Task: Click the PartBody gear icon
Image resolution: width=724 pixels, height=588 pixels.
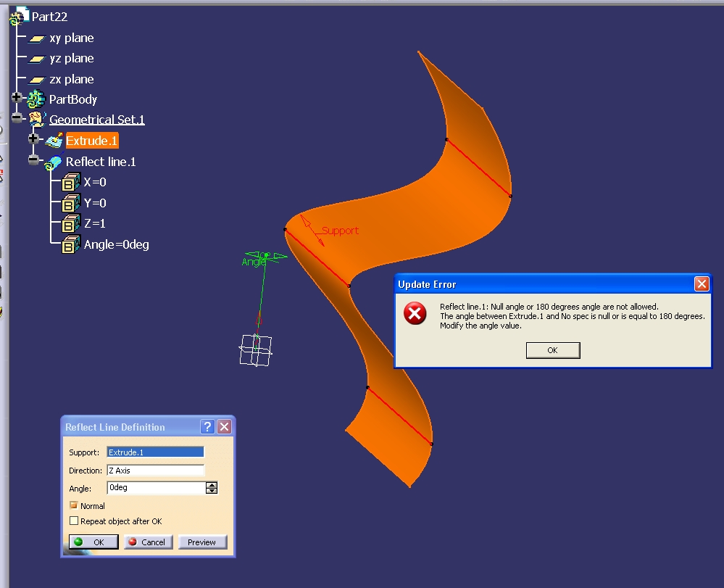Action: [x=36, y=99]
